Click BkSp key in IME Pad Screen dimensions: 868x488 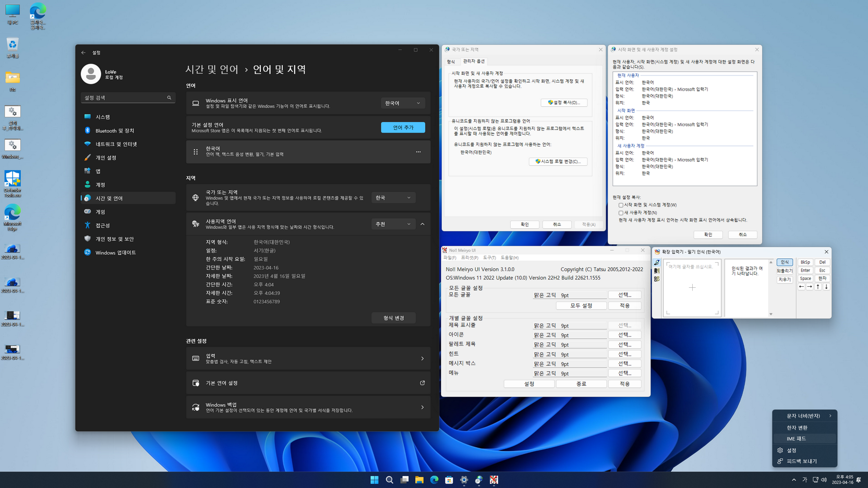click(805, 262)
